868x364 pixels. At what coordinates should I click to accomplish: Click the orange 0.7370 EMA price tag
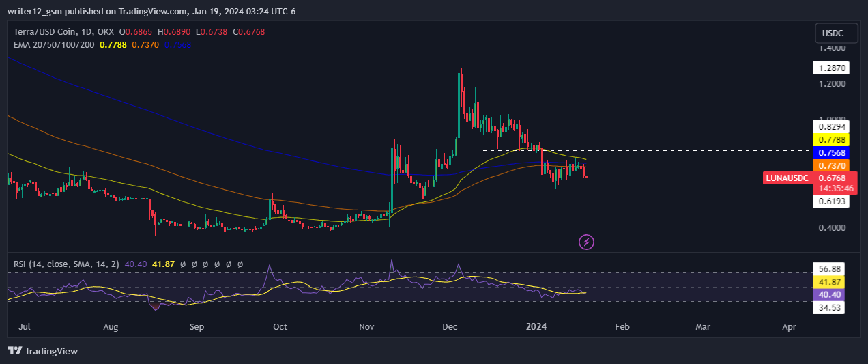(830, 165)
